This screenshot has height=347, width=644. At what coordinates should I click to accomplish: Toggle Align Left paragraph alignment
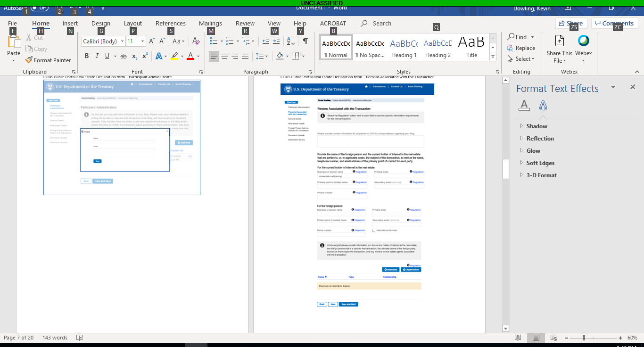click(214, 56)
